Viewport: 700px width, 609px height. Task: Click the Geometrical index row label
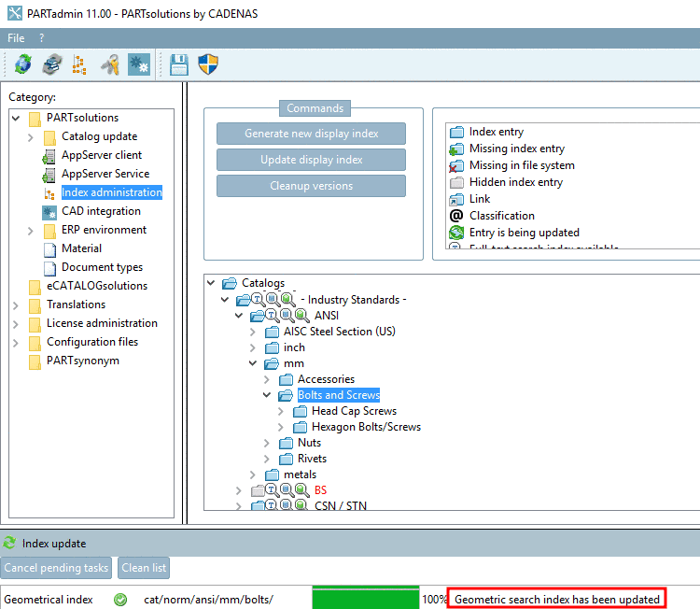[x=49, y=599]
